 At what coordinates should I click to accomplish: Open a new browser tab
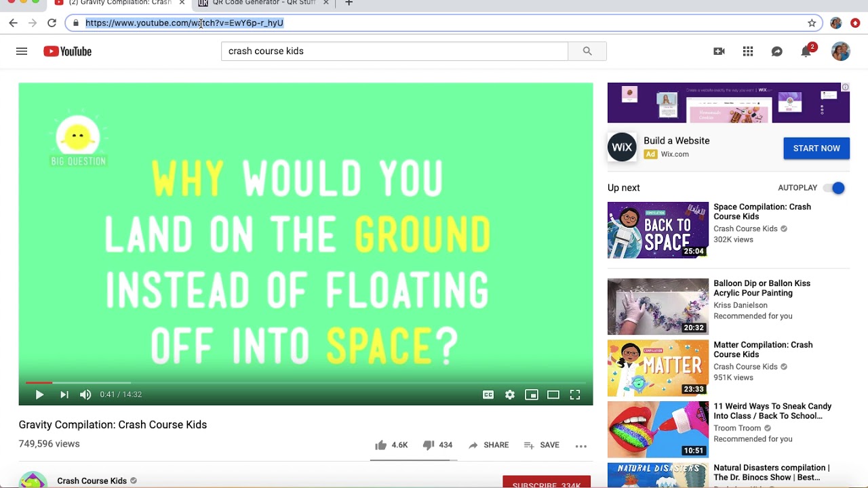coord(349,3)
